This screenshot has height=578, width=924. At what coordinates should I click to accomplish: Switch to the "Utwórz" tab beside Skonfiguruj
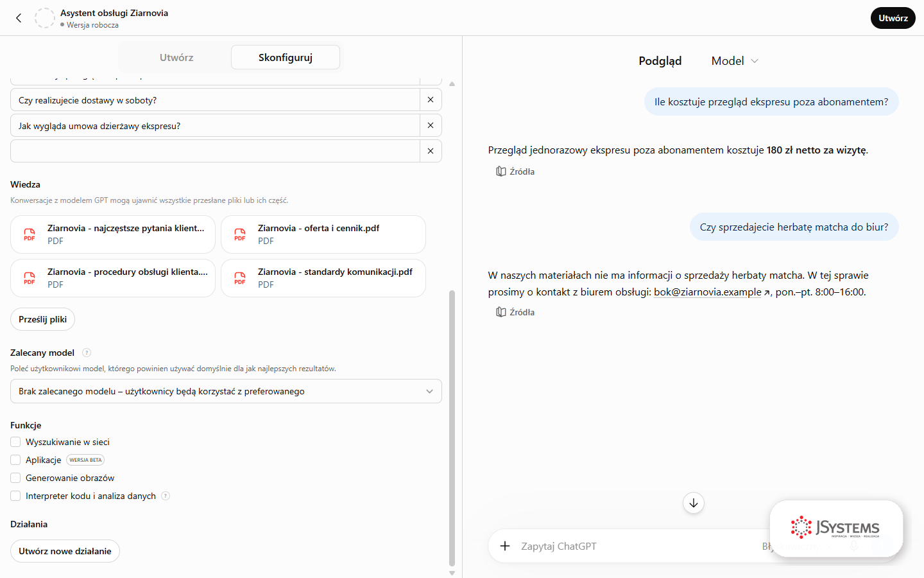point(176,57)
